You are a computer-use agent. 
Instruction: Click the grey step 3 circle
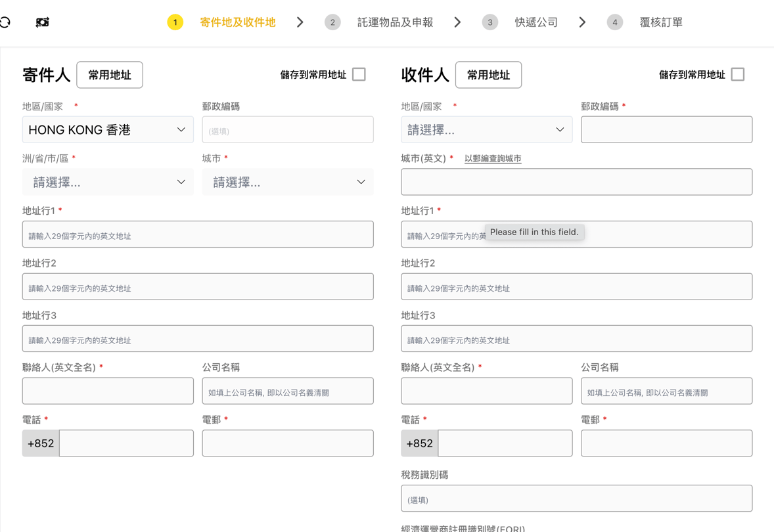[x=489, y=22]
